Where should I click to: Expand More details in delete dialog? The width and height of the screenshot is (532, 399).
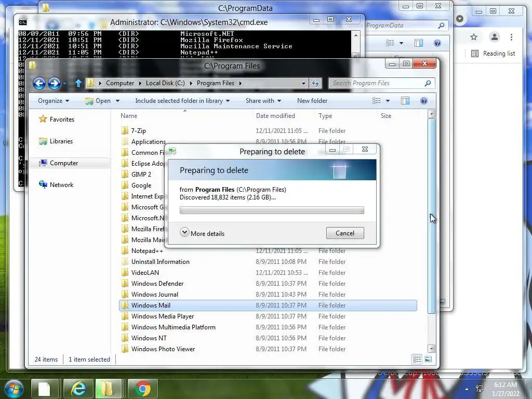pyautogui.click(x=202, y=233)
